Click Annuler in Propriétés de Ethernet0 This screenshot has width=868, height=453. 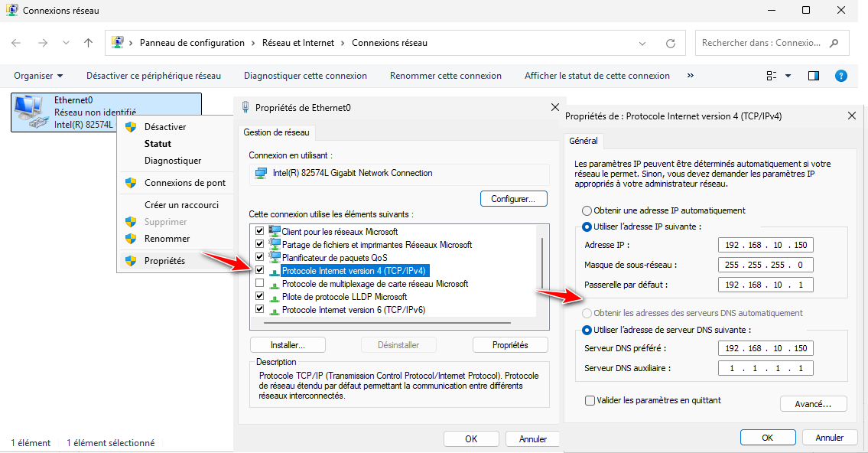click(x=532, y=439)
